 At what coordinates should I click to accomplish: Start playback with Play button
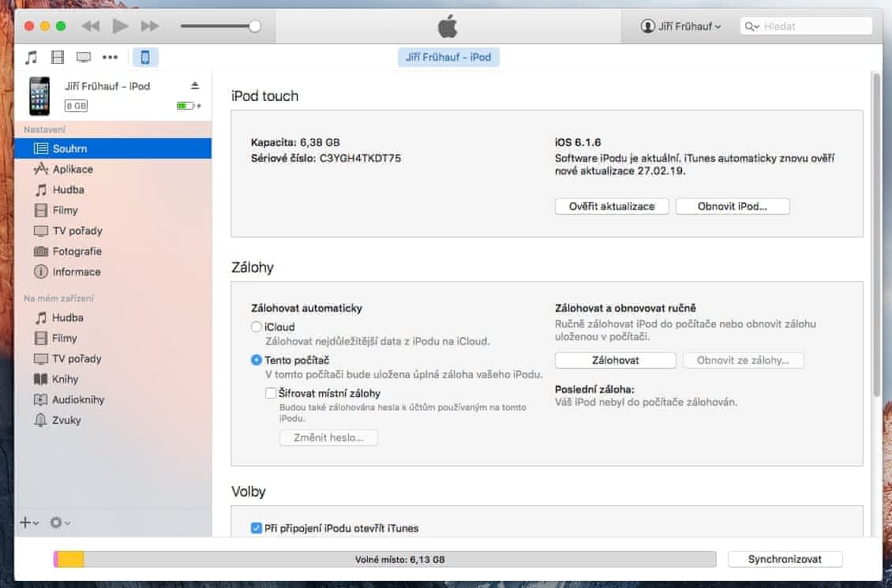pos(120,26)
